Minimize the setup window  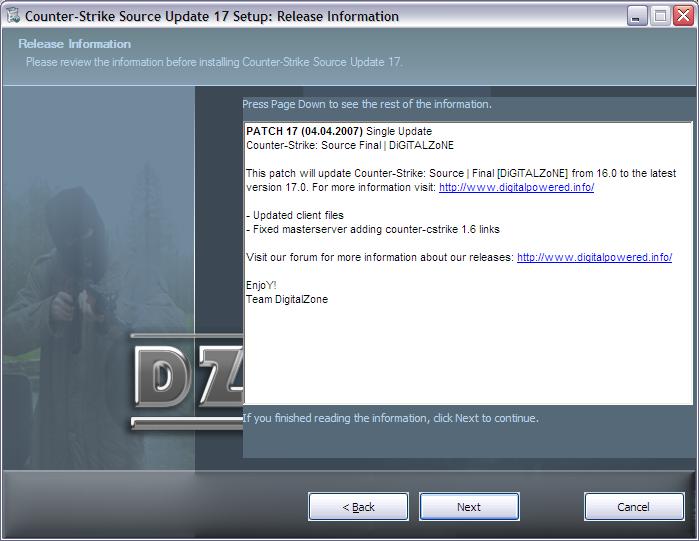coord(637,16)
